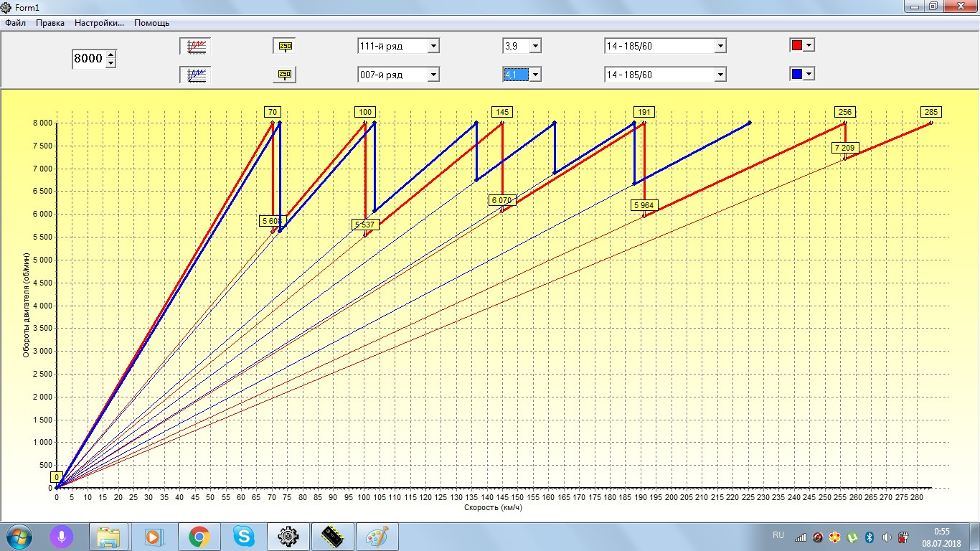This screenshot has width=980, height=551.
Task: Open the 111-й ряд gear row dropdown
Action: coord(398,46)
